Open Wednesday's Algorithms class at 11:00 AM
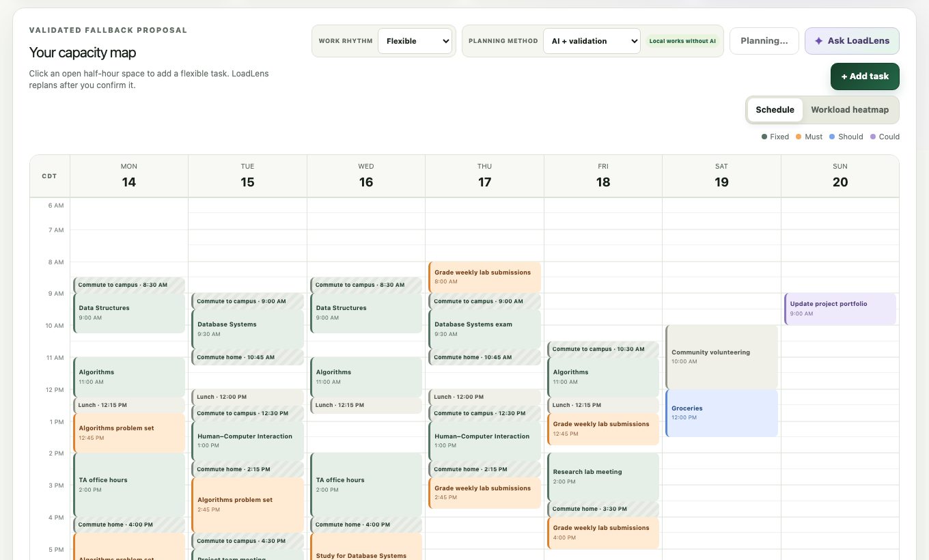929x560 pixels. click(366, 377)
